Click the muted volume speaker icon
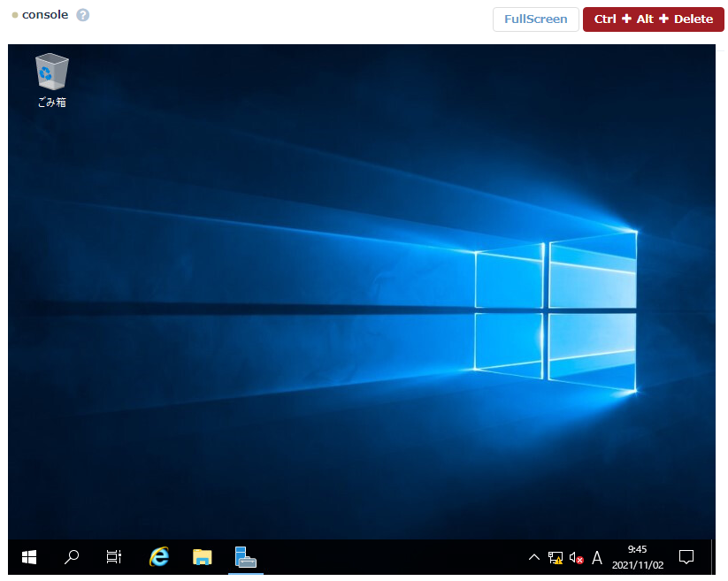This screenshot has width=728, height=581. click(x=577, y=557)
